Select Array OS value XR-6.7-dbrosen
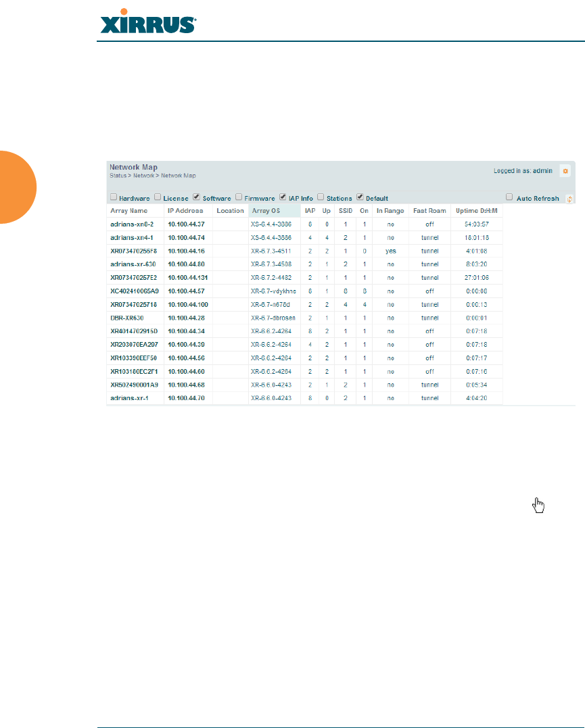This screenshot has height=728, width=585. [273, 318]
